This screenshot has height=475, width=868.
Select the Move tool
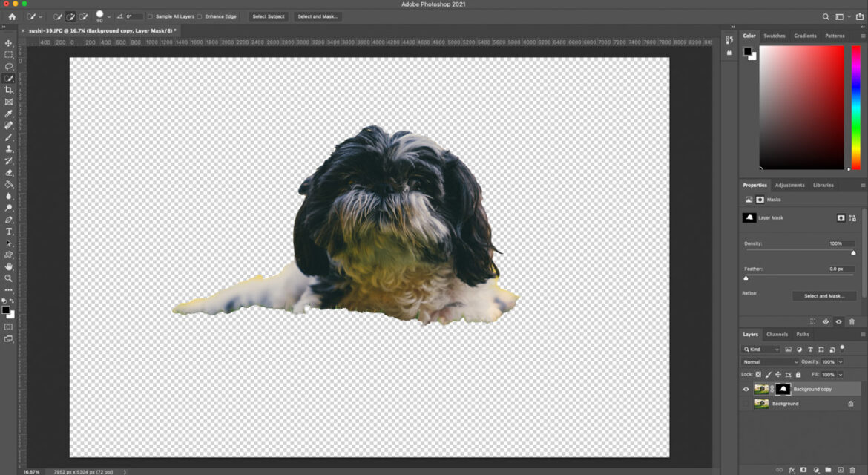pos(9,43)
